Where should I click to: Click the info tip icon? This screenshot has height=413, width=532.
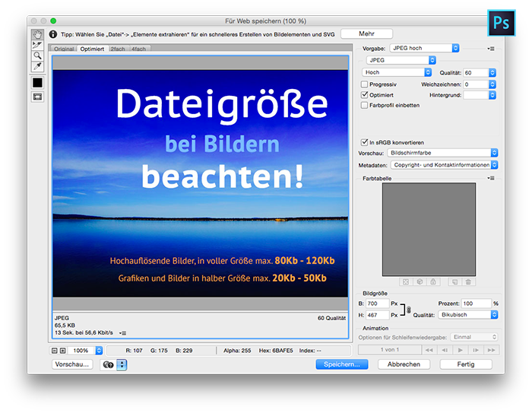click(x=53, y=34)
